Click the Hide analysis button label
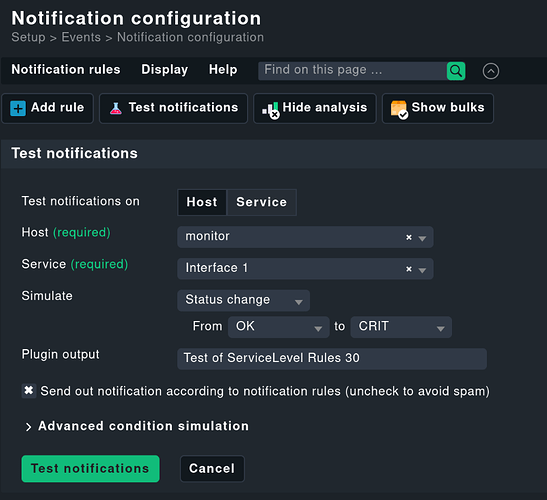This screenshot has height=500, width=547. [325, 108]
